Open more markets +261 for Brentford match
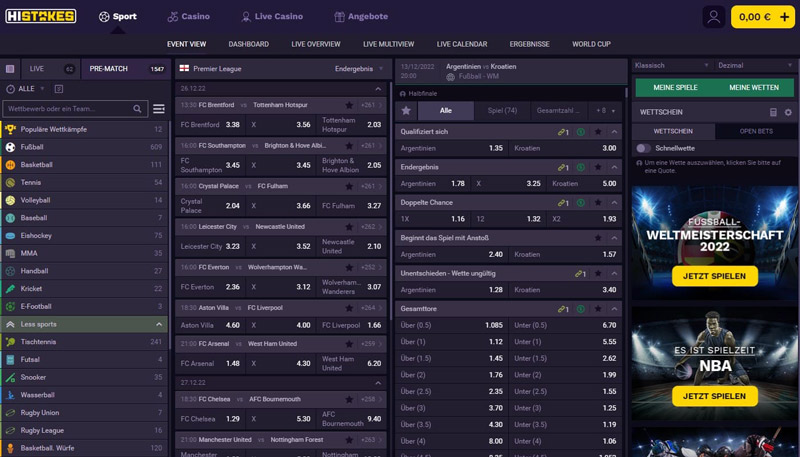This screenshot has width=800, height=457. (x=371, y=105)
